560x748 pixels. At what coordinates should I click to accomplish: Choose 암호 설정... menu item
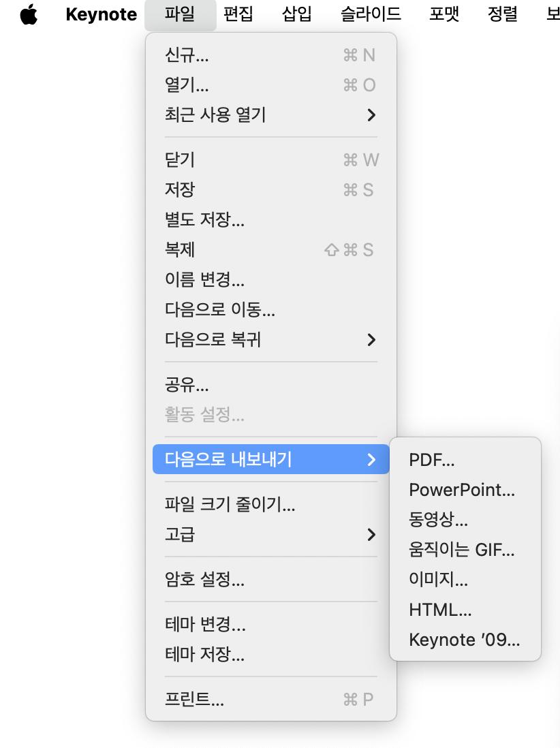coord(271,579)
